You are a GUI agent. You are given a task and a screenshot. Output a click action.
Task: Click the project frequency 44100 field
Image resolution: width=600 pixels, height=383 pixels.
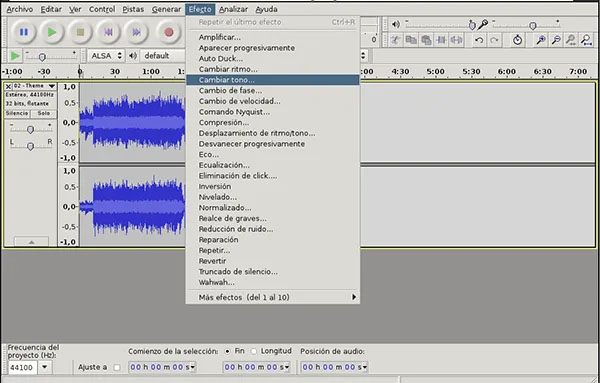pyautogui.click(x=23, y=367)
